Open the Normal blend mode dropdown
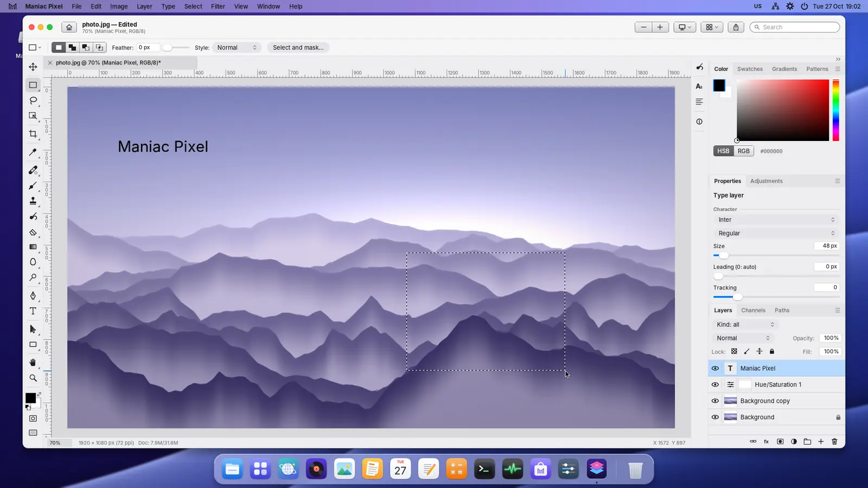The image size is (868, 488). click(743, 338)
